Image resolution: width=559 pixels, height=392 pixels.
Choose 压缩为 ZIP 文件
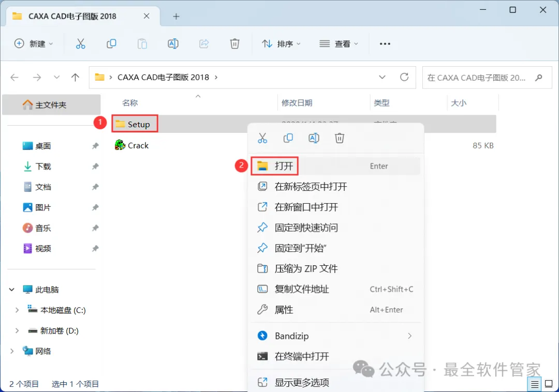click(335, 269)
